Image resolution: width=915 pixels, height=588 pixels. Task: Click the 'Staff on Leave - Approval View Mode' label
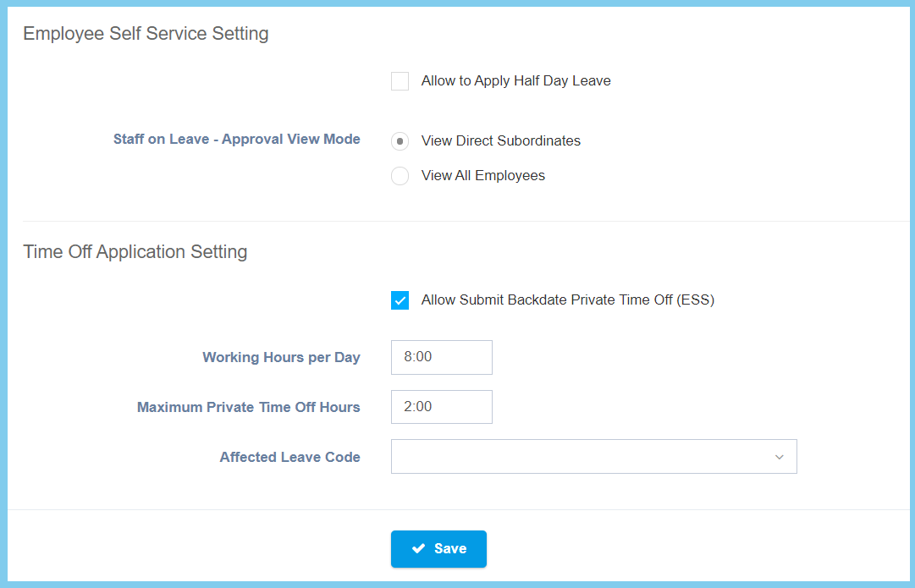[x=236, y=140]
